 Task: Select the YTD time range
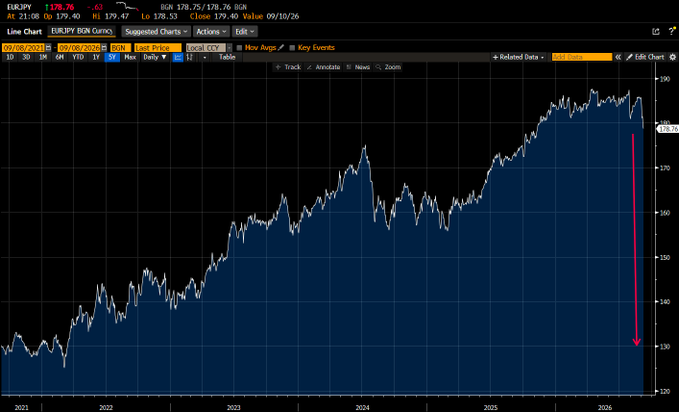pyautogui.click(x=78, y=57)
